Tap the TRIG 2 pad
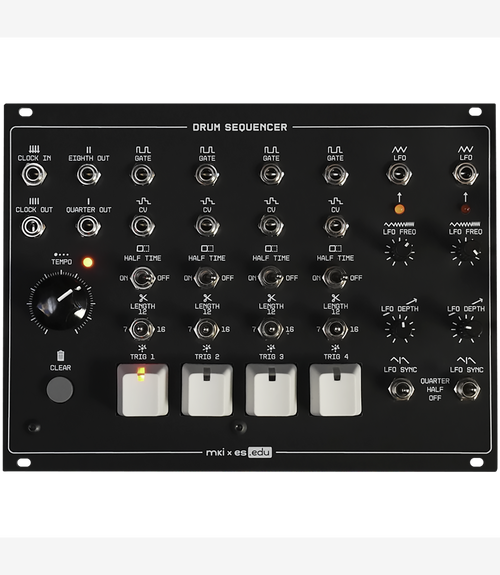Viewport: 500px width, 575px height. 207,390
